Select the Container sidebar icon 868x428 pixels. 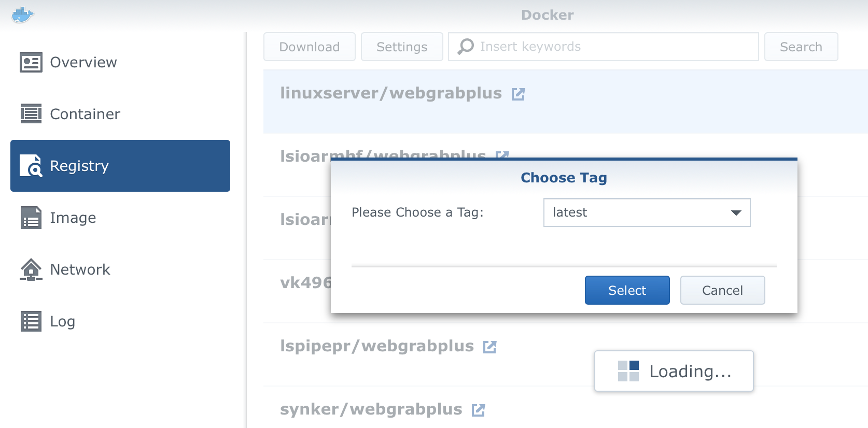pyautogui.click(x=31, y=113)
